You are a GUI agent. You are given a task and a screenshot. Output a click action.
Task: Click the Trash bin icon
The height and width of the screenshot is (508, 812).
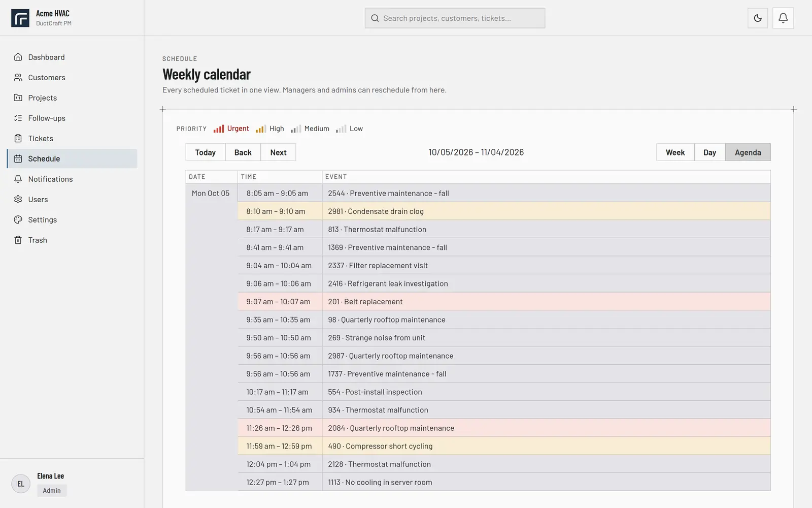pos(18,240)
